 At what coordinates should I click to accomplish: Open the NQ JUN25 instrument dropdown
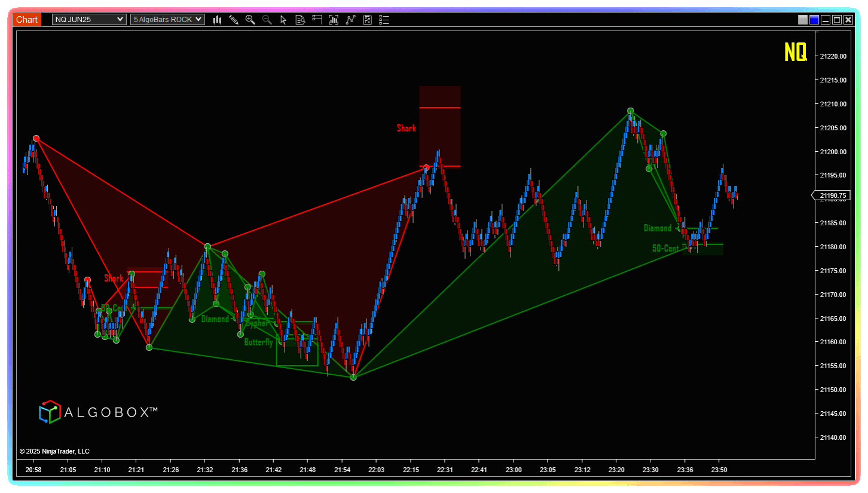point(89,20)
